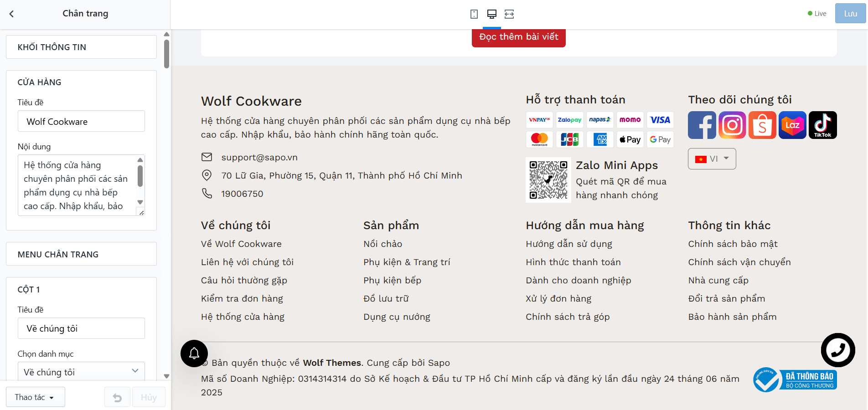
Task: Open the VI language dropdown
Action: 712,159
